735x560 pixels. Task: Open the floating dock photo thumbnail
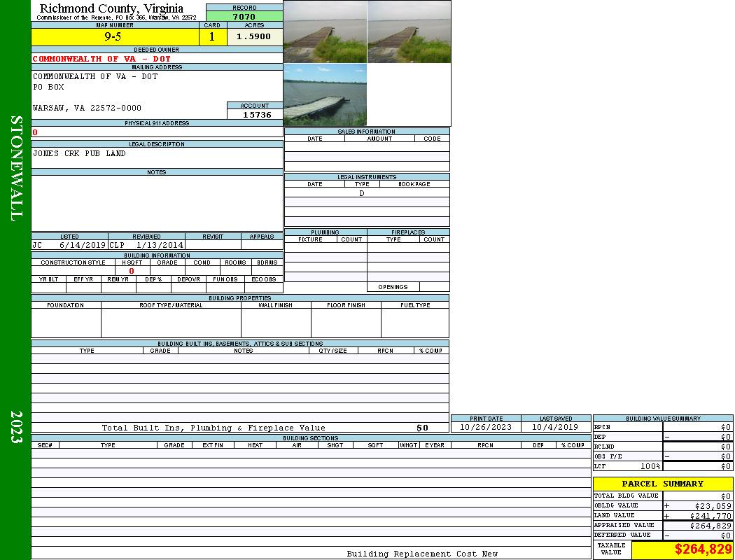pos(325,94)
